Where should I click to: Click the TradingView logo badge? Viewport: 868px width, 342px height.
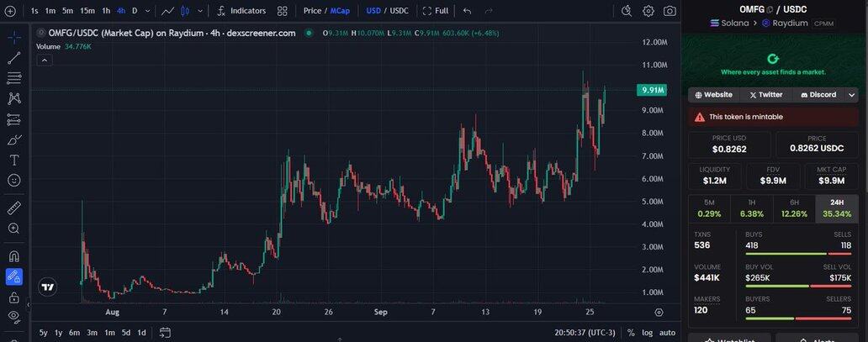click(48, 287)
